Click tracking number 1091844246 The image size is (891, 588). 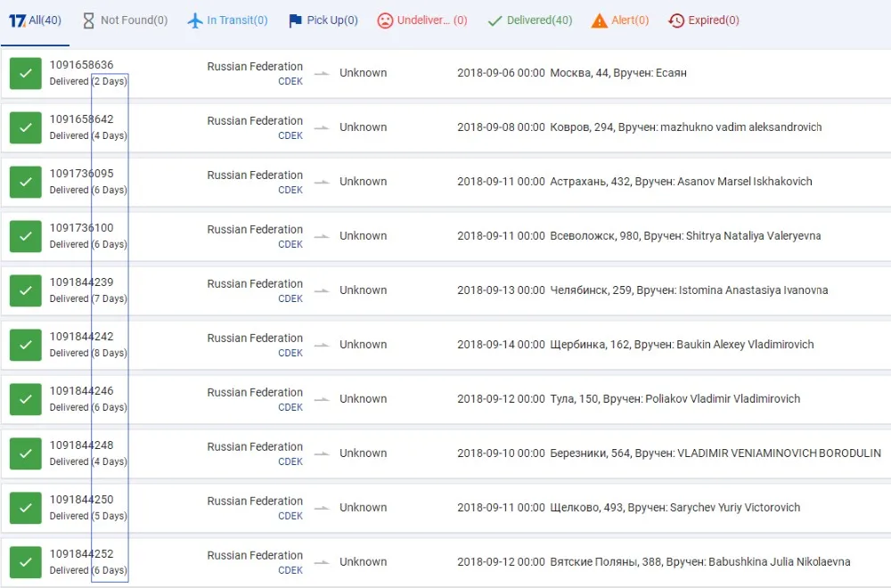[x=81, y=391]
